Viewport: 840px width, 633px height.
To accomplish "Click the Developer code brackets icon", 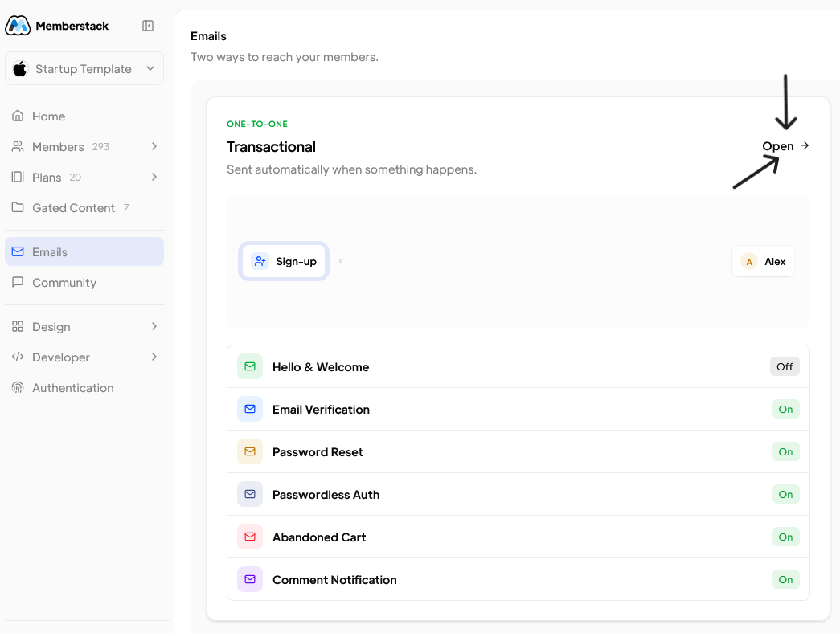I will (18, 357).
